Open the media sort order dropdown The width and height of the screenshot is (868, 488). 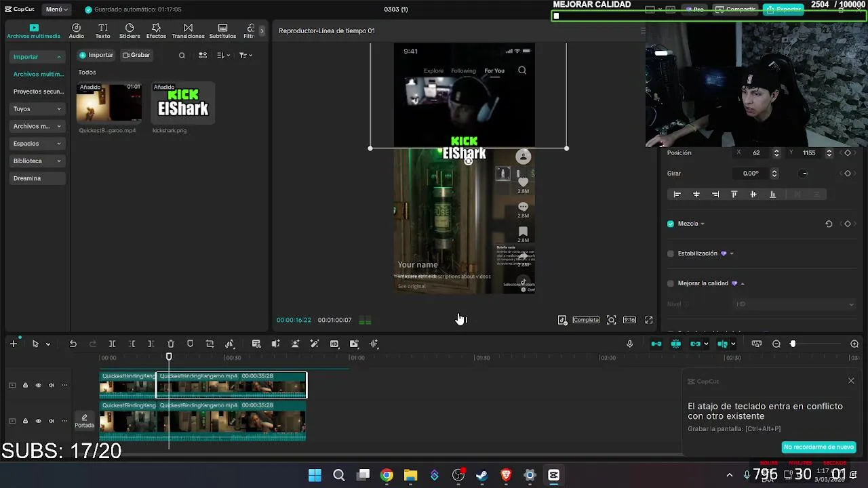[223, 56]
